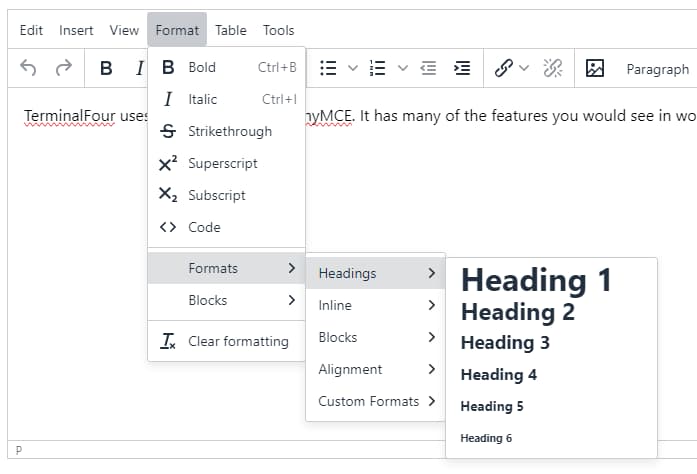The height and width of the screenshot is (474, 697).
Task: Toggle Bold in the toolbar
Action: point(106,68)
